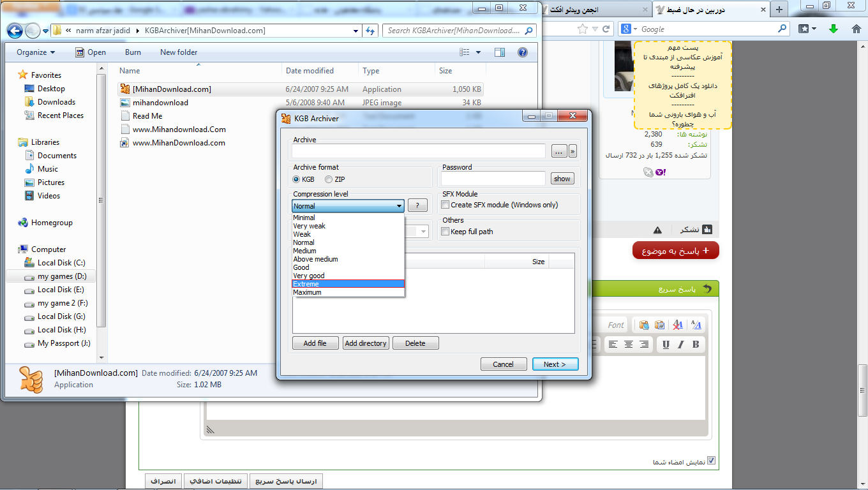Click the green Downloads arrow in browser

pos(833,29)
